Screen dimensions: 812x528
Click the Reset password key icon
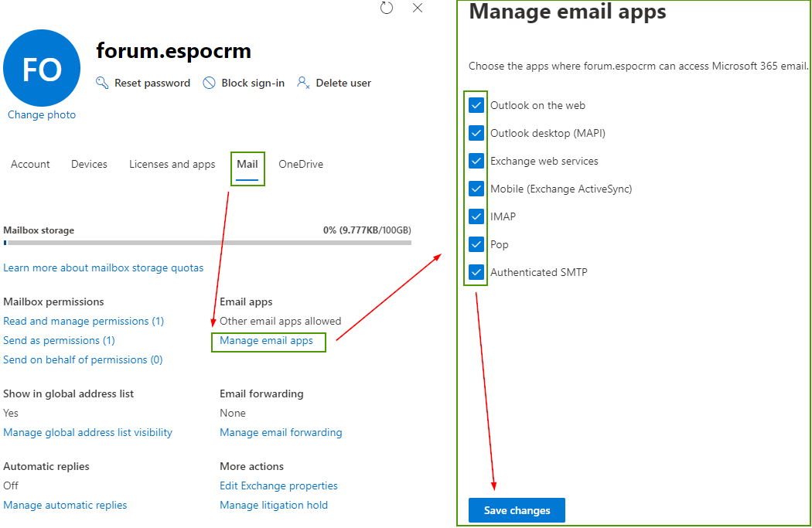pos(102,83)
